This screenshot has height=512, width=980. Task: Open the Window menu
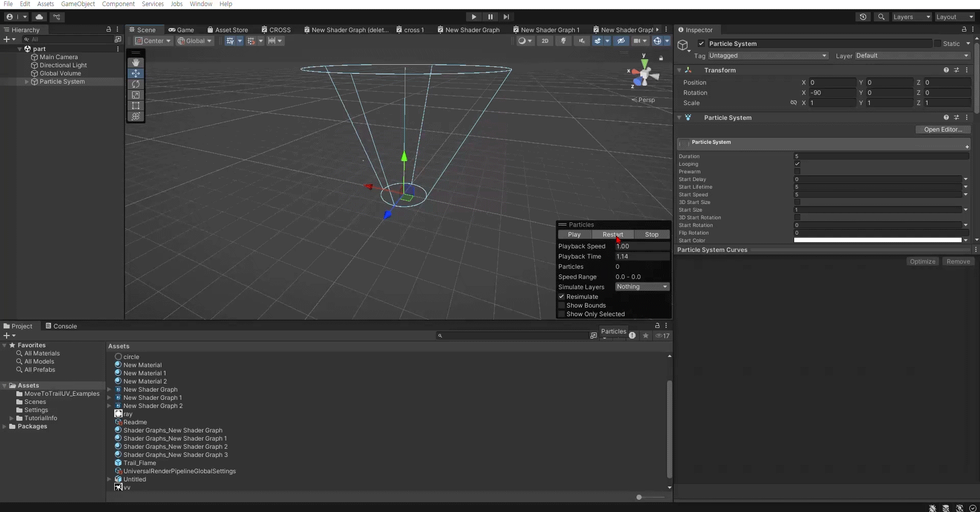point(201,4)
